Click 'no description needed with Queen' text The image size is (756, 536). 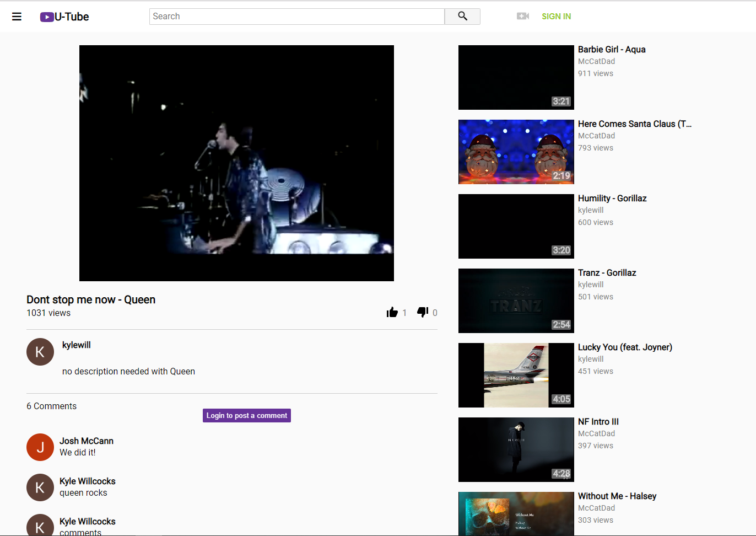coord(128,372)
